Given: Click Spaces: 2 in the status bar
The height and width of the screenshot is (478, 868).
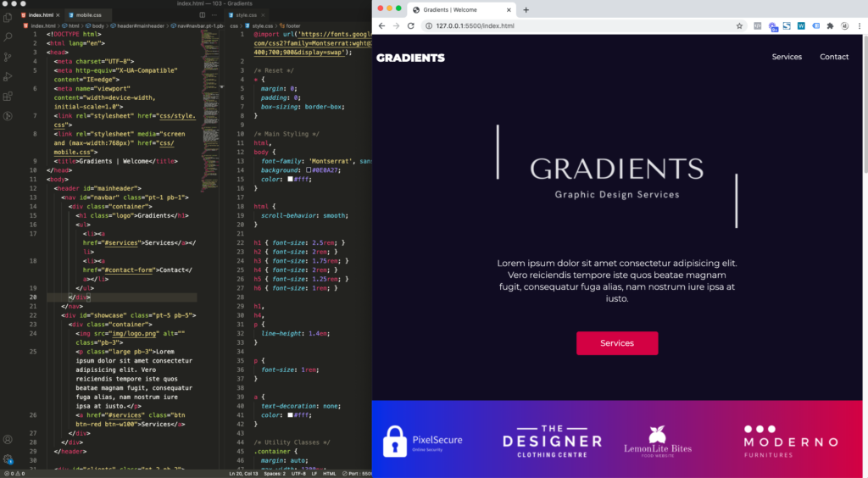Looking at the screenshot, I should click(275, 474).
